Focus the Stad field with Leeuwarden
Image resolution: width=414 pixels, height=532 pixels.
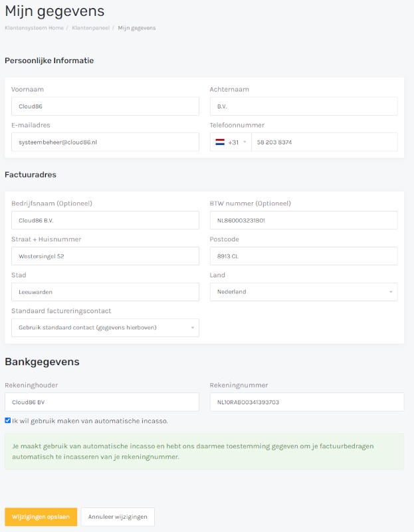[x=105, y=292]
